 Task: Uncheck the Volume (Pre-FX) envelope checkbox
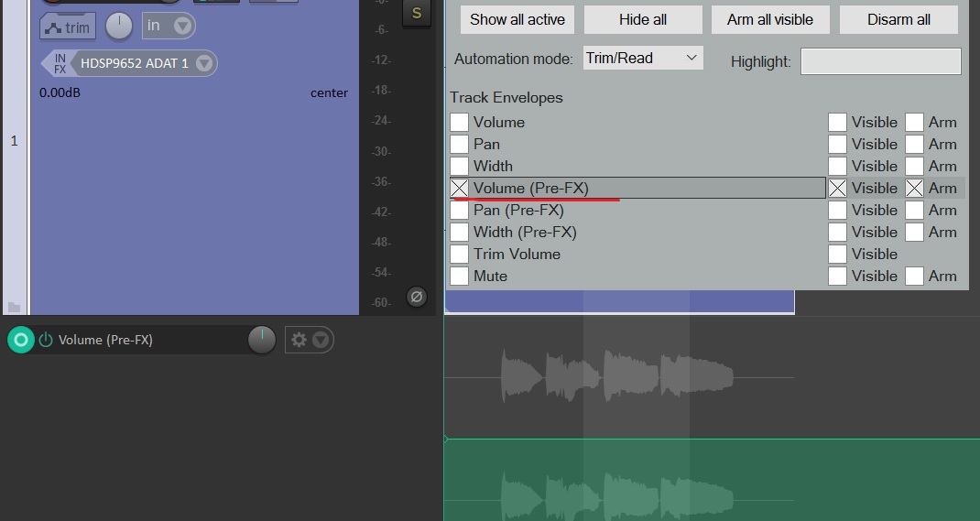460,188
